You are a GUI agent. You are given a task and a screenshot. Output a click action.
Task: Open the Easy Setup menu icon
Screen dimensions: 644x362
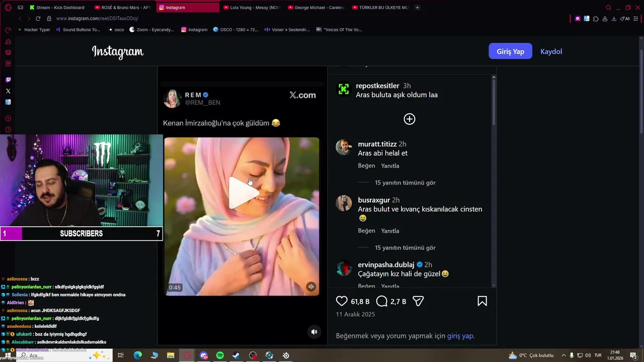(636, 19)
